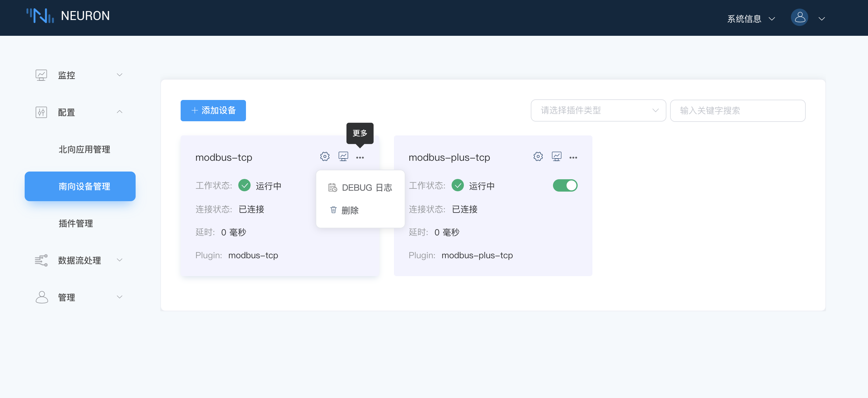Collapse the 配置 menu chevron

click(x=119, y=112)
